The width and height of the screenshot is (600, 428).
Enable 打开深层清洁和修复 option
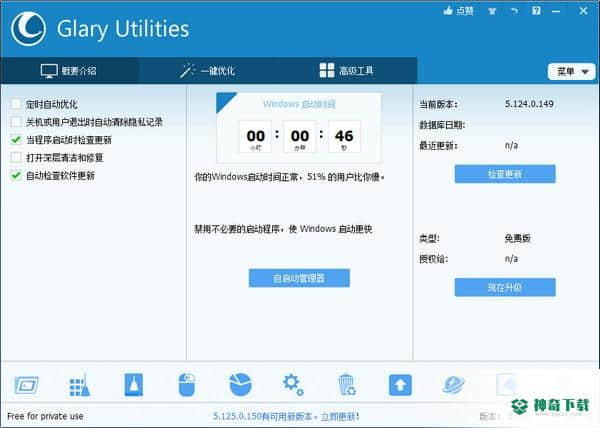click(16, 157)
